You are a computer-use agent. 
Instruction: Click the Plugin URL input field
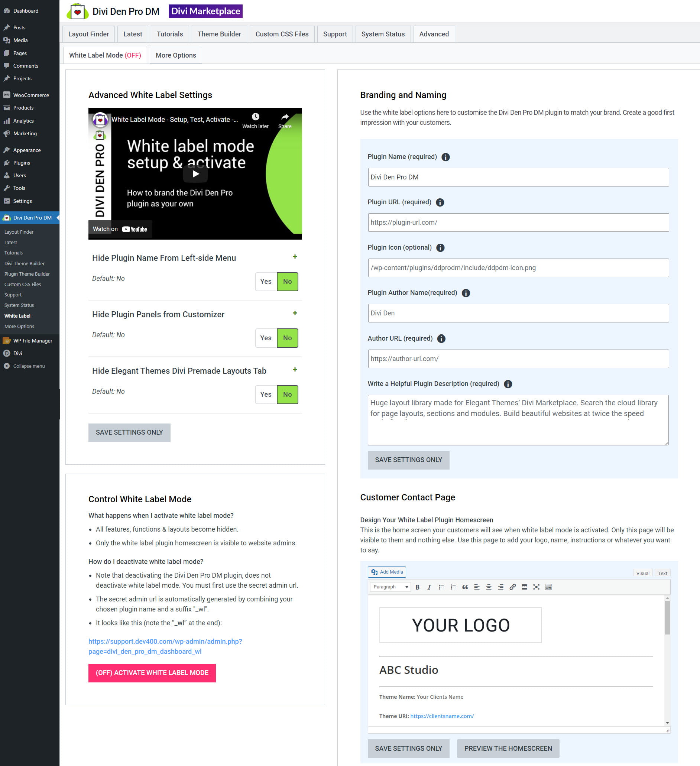coord(518,222)
